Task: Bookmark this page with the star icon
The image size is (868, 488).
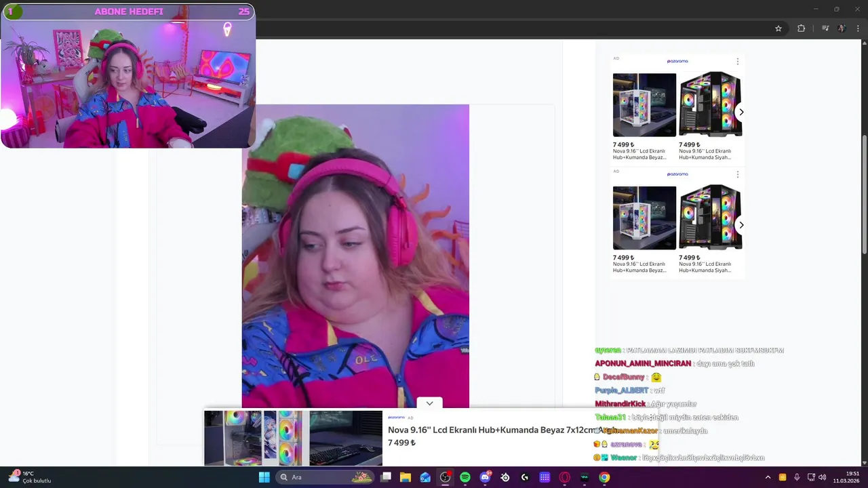Action: (778, 28)
